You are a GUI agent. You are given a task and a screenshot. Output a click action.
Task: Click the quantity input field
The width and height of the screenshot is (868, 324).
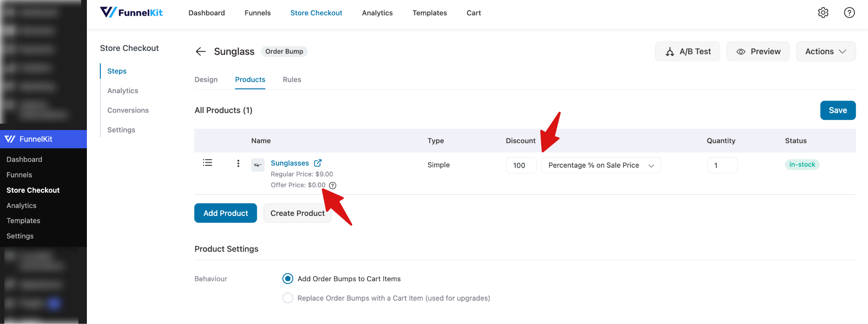(722, 165)
